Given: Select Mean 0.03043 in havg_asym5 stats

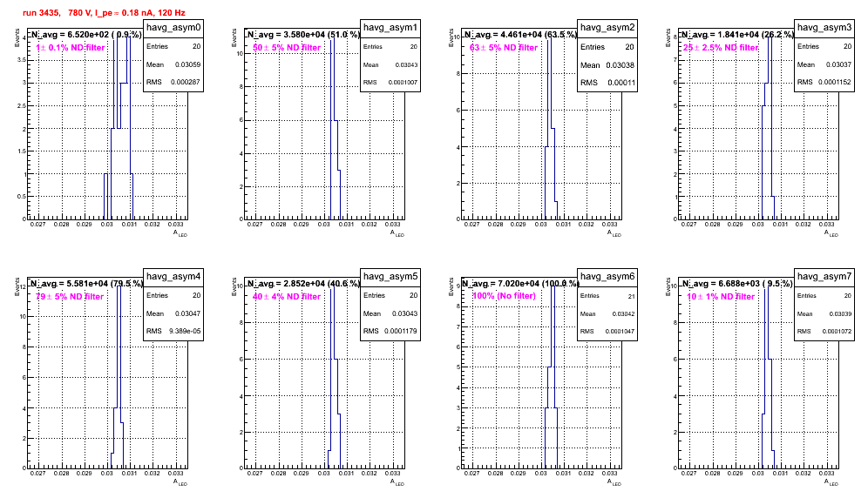Looking at the screenshot, I should (x=390, y=313).
